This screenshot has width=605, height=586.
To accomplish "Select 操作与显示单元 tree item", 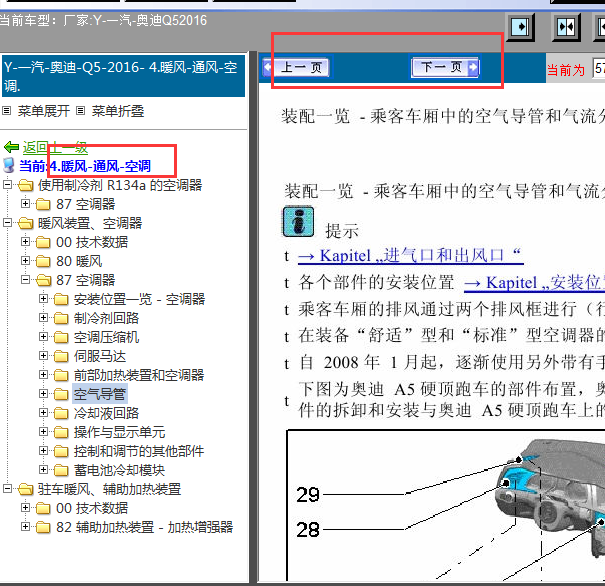I will pyautogui.click(x=119, y=432).
